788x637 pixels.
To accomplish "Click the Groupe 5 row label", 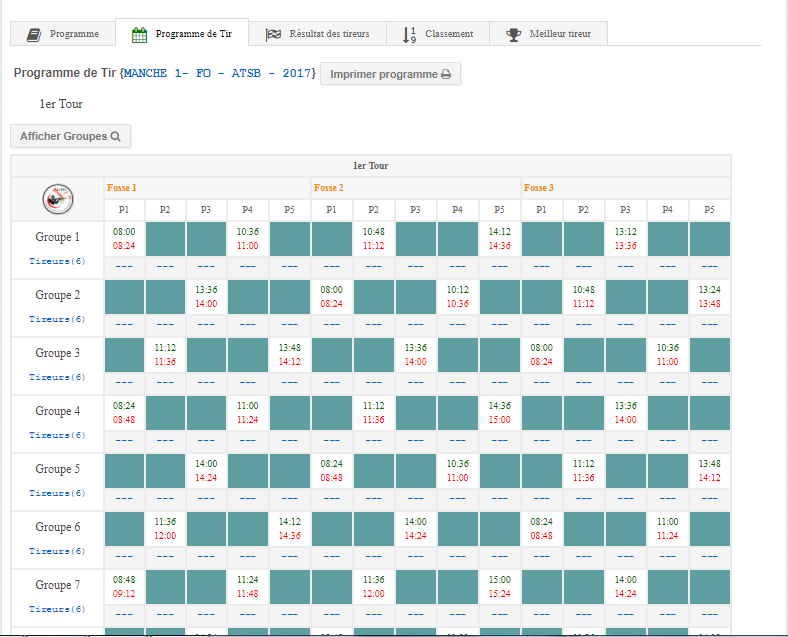I will coord(57,469).
